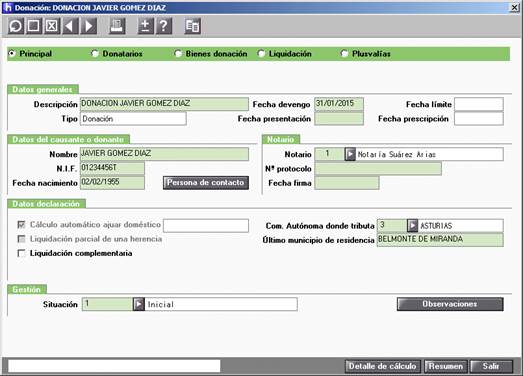
Task: Click the empty square toolbar icon
Action: [34, 26]
